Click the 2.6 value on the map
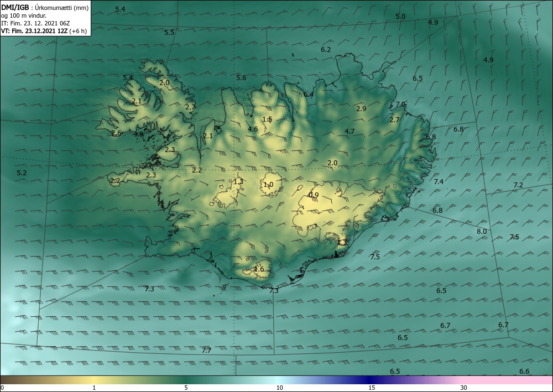Screen dimensions: 553x392 tap(116, 133)
